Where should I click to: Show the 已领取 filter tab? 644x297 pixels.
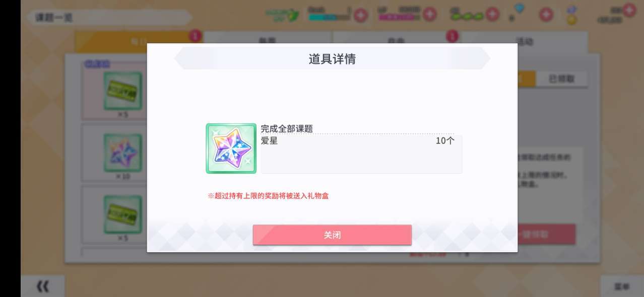[x=561, y=79]
